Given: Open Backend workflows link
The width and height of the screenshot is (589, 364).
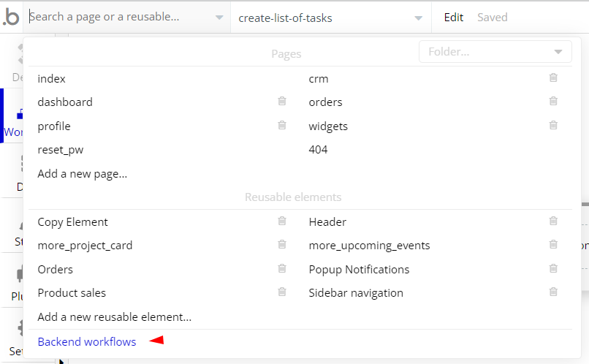Looking at the screenshot, I should coord(87,341).
